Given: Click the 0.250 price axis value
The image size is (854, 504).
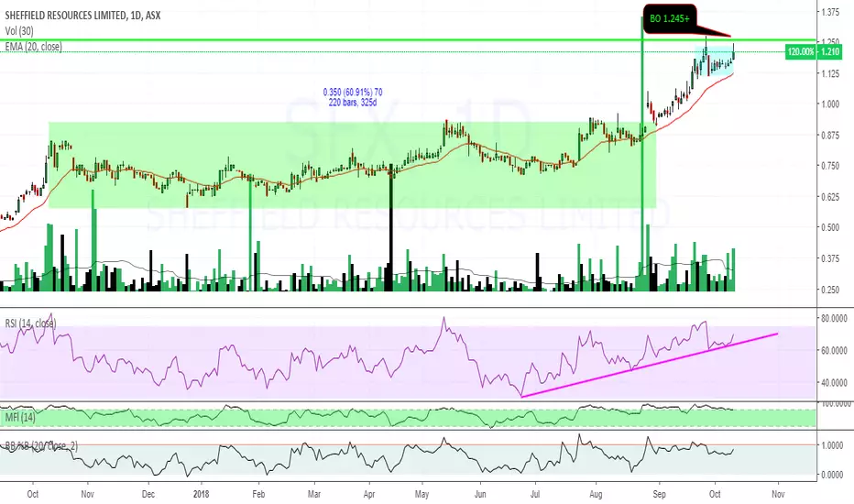Looking at the screenshot, I should pyautogui.click(x=830, y=290).
